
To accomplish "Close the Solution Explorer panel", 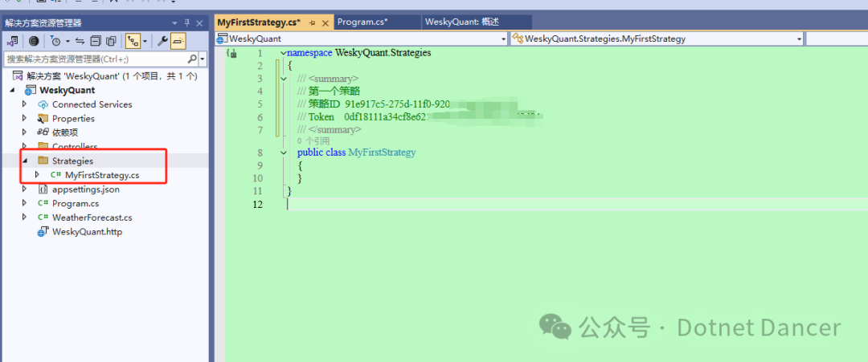I will pos(199,22).
